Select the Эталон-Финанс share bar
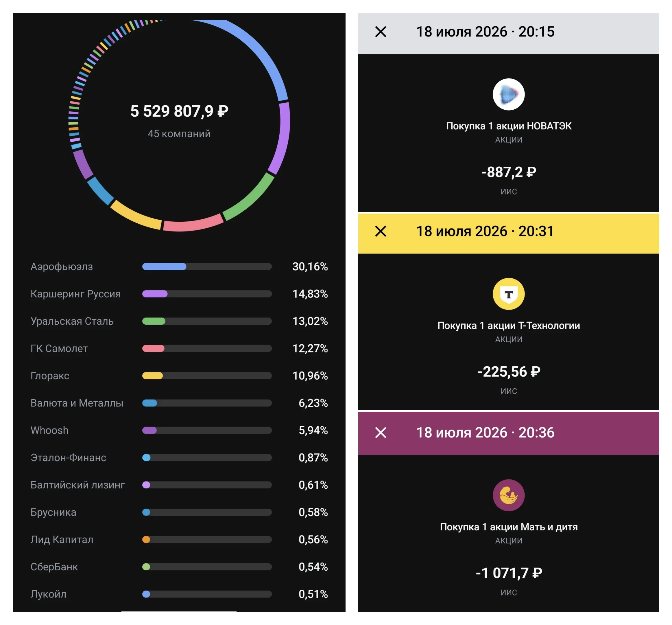Viewport: 672px width, 625px height. point(207,457)
